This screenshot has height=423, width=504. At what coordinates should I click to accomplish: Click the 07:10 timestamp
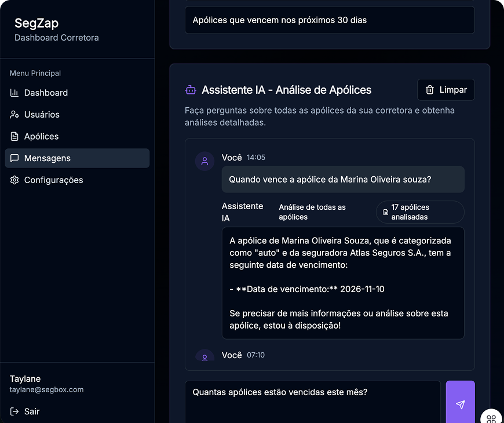coord(256,355)
